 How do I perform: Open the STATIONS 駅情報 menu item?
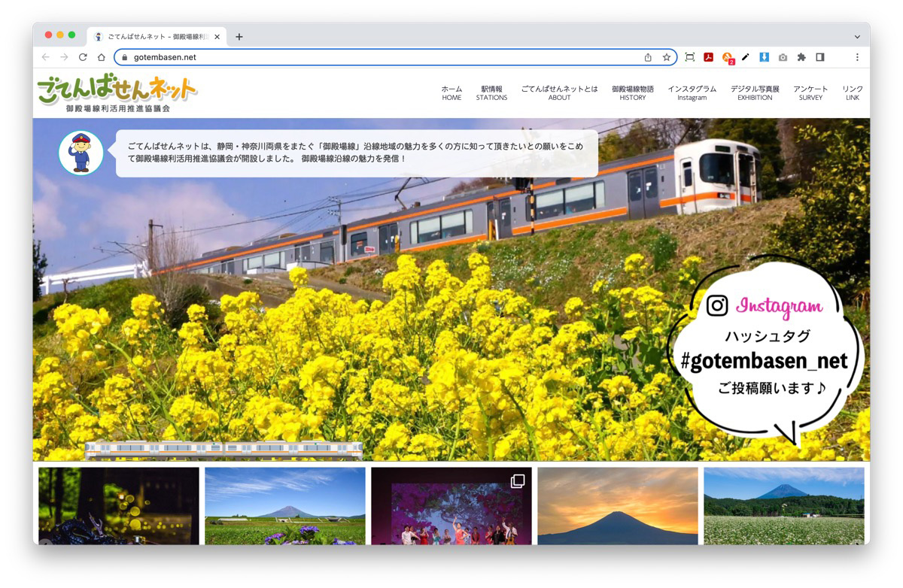491,92
